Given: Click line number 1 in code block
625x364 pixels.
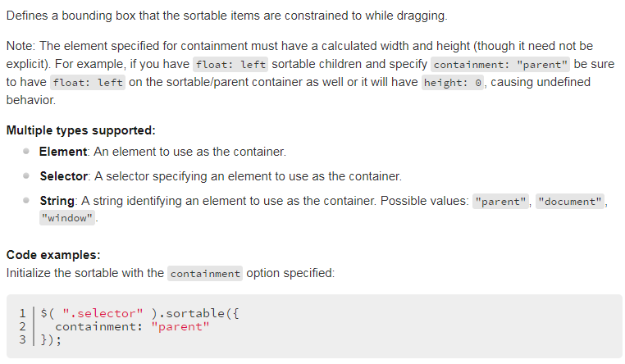Looking at the screenshot, I should pyautogui.click(x=23, y=313).
